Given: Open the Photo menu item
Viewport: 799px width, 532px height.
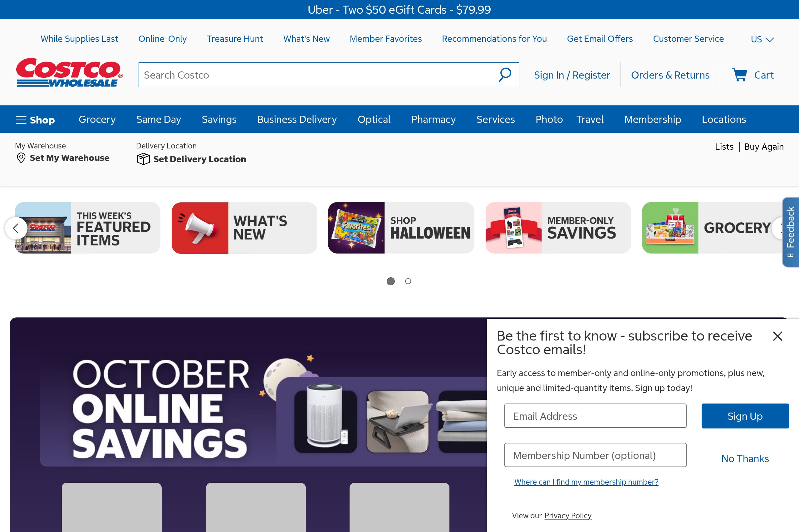Looking at the screenshot, I should coord(549,119).
